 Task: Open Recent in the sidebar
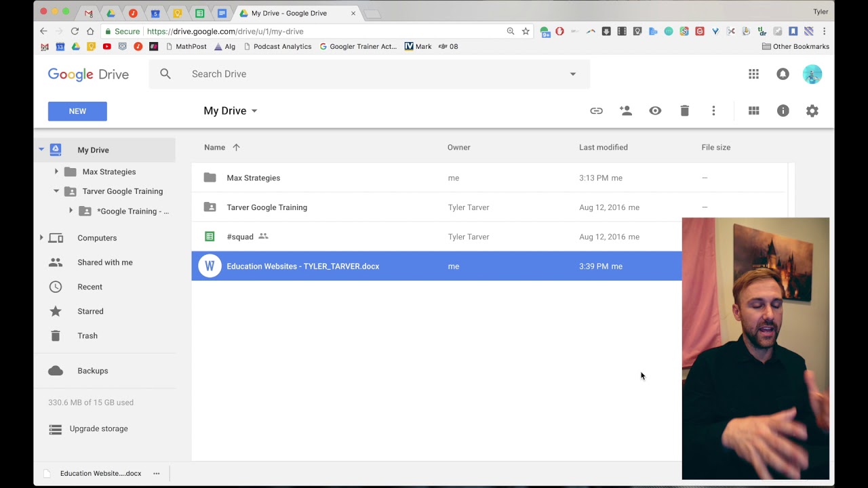pyautogui.click(x=90, y=287)
